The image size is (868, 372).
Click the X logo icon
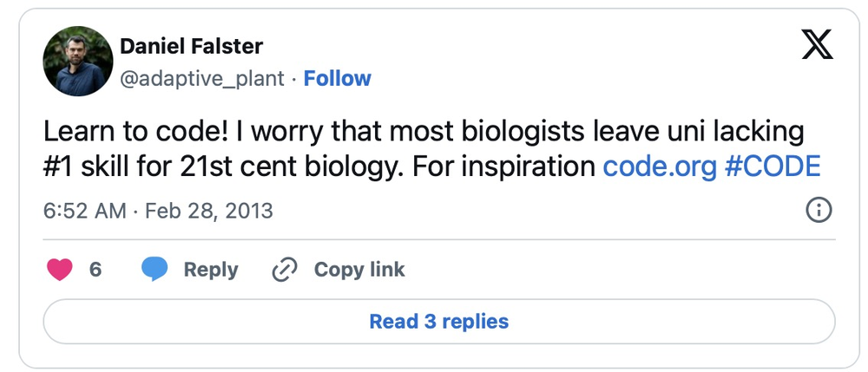[x=817, y=43]
